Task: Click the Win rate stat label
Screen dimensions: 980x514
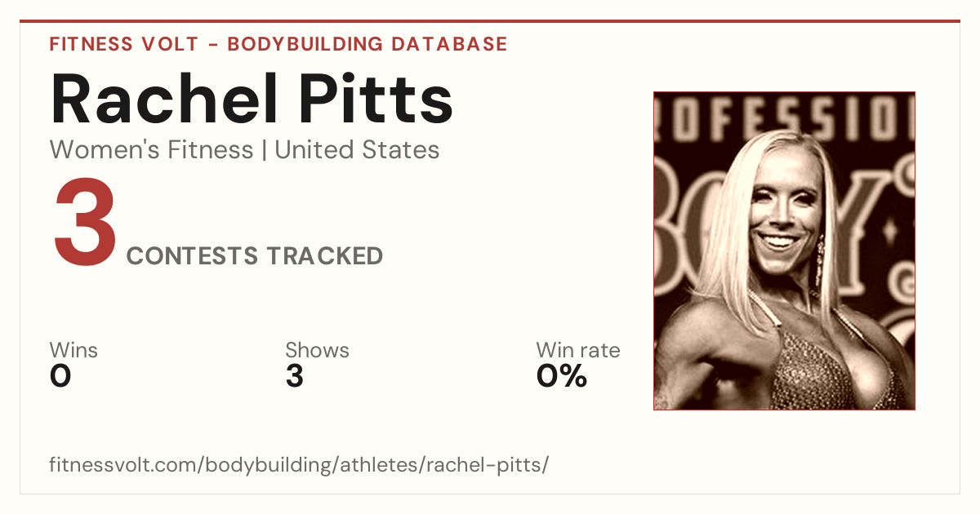Action: coord(578,351)
